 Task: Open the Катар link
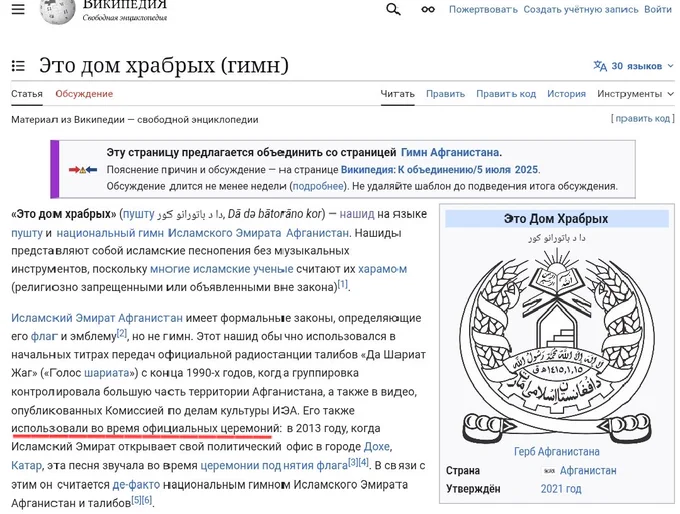point(26,465)
